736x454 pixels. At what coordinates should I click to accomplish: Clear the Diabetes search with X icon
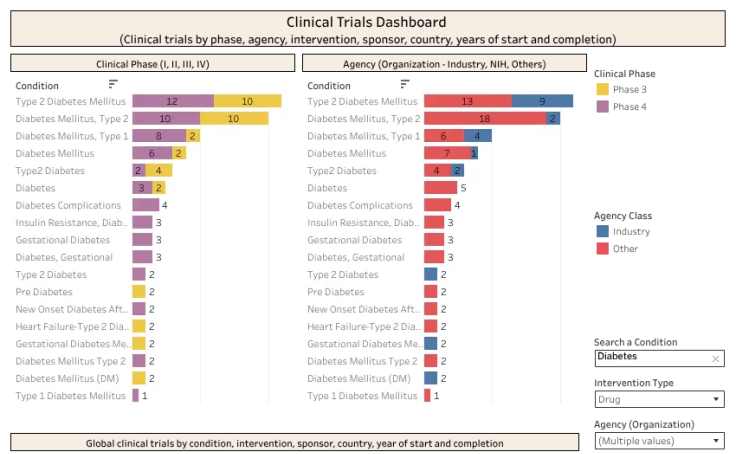(715, 359)
